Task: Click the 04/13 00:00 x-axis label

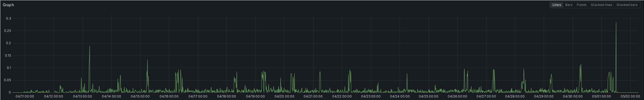Action: (83, 96)
